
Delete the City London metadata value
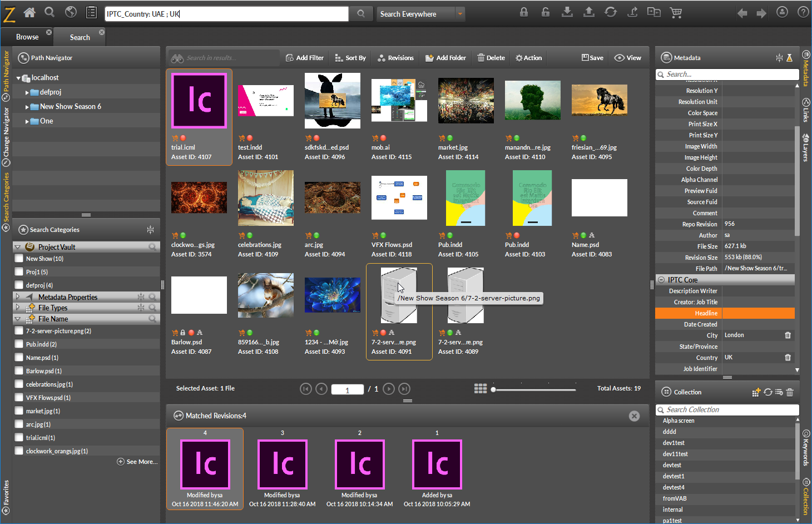(788, 335)
